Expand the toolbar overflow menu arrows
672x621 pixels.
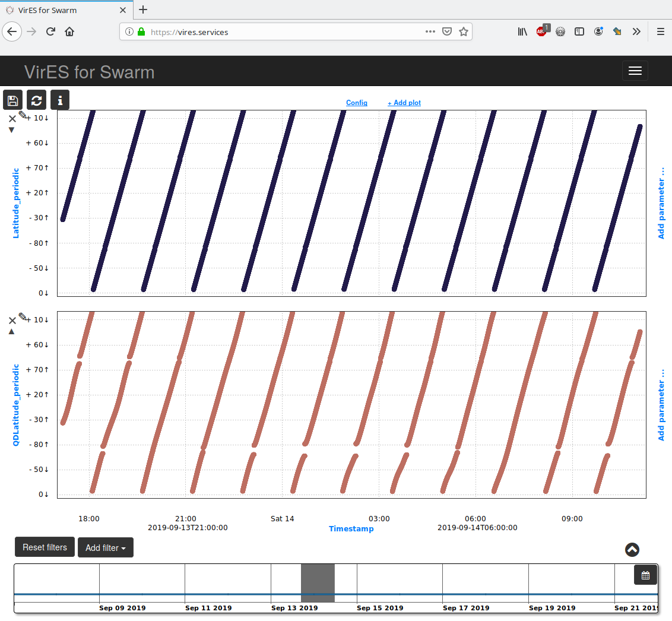(x=636, y=31)
